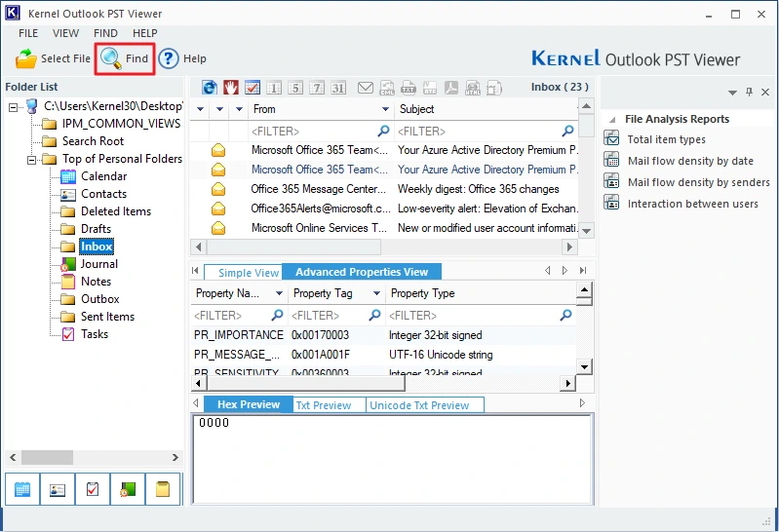The image size is (779, 532).
Task: Pin the File Analysis Reports panel
Action: [x=749, y=92]
